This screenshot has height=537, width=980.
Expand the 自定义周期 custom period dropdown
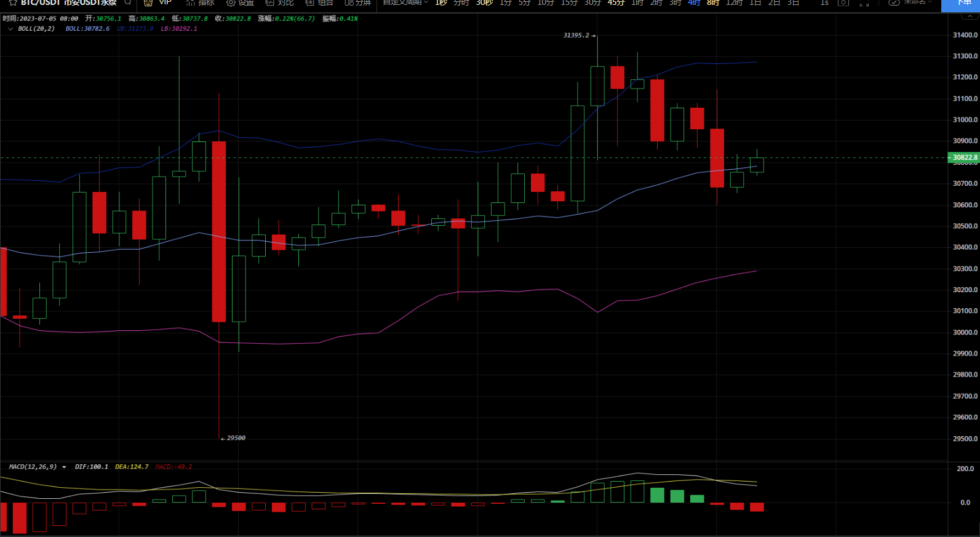click(405, 2)
